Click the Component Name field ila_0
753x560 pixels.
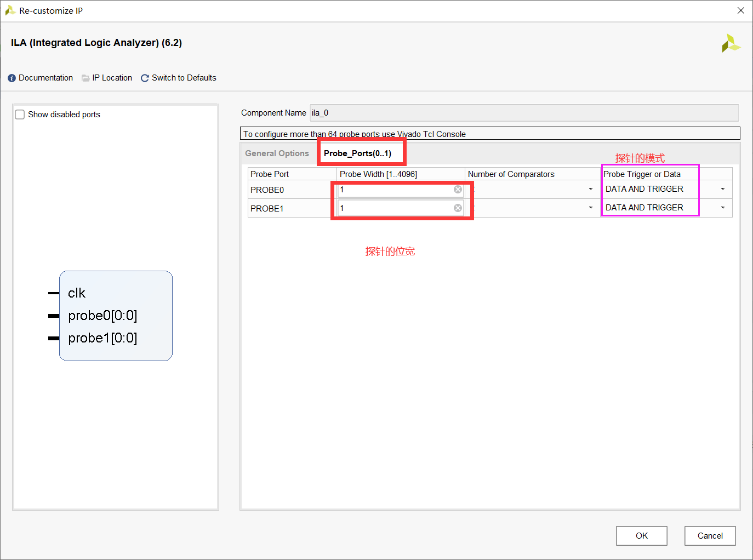(524, 113)
